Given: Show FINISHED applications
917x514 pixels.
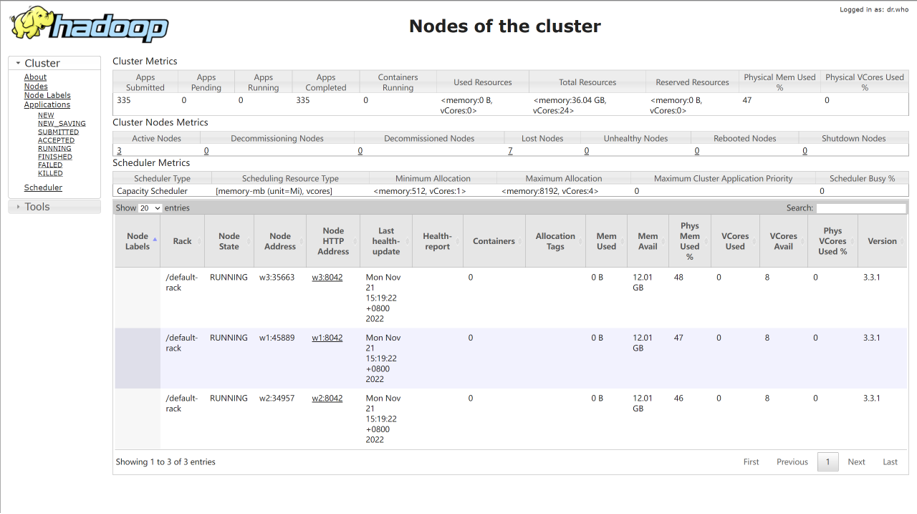Looking at the screenshot, I should [55, 157].
